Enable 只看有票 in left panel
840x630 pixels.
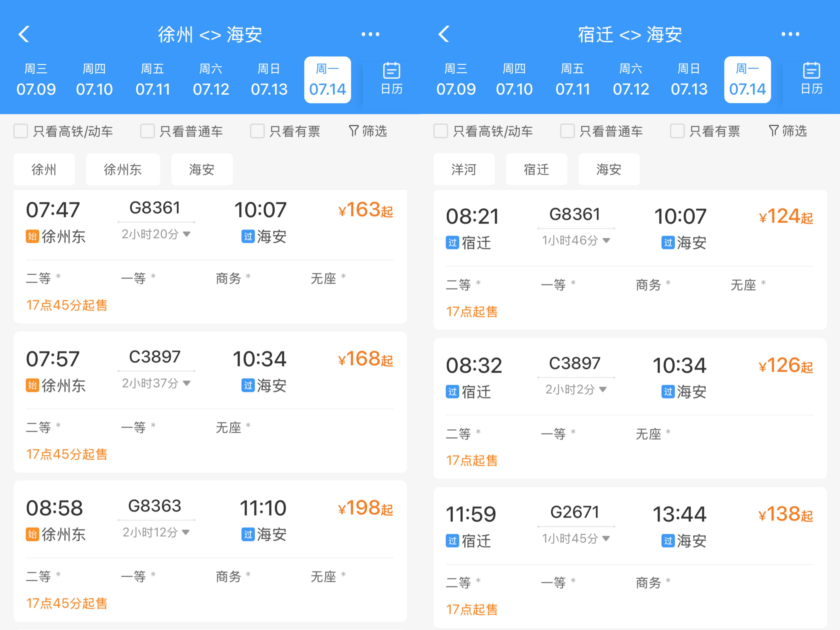(x=257, y=131)
